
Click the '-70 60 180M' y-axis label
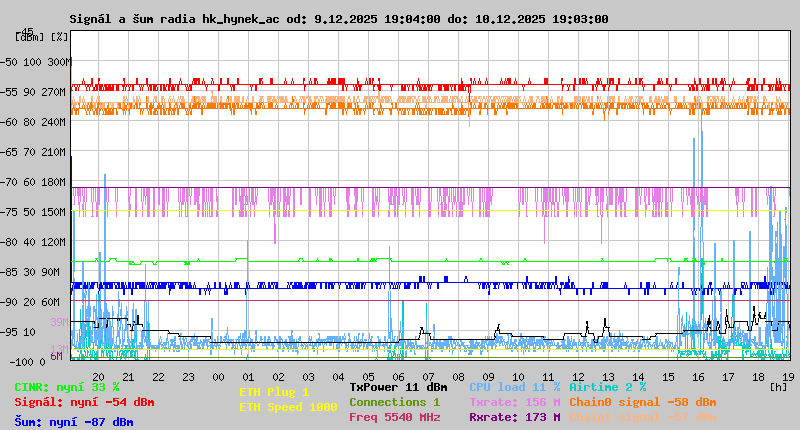(x=33, y=182)
